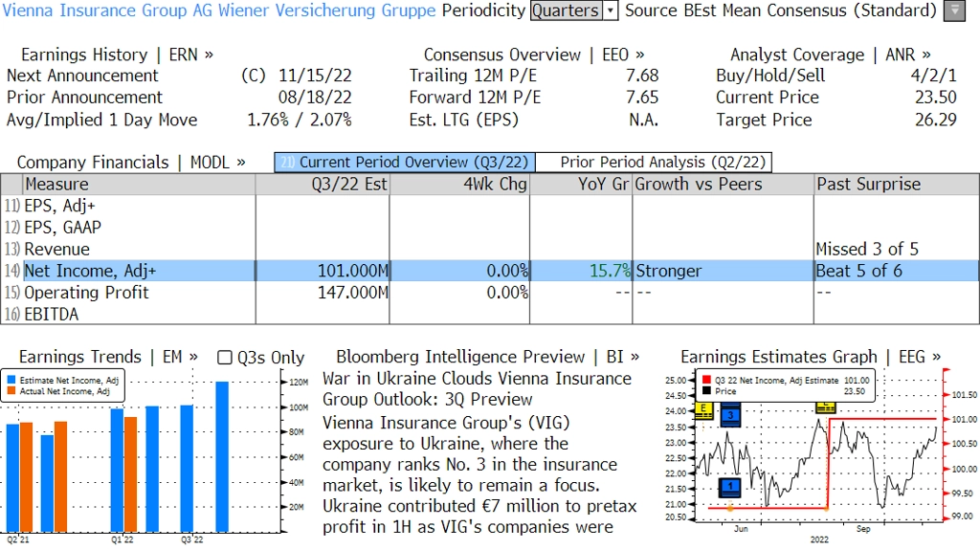Select row 13) Revenue
The width and height of the screenshot is (980, 549).
[490, 250]
